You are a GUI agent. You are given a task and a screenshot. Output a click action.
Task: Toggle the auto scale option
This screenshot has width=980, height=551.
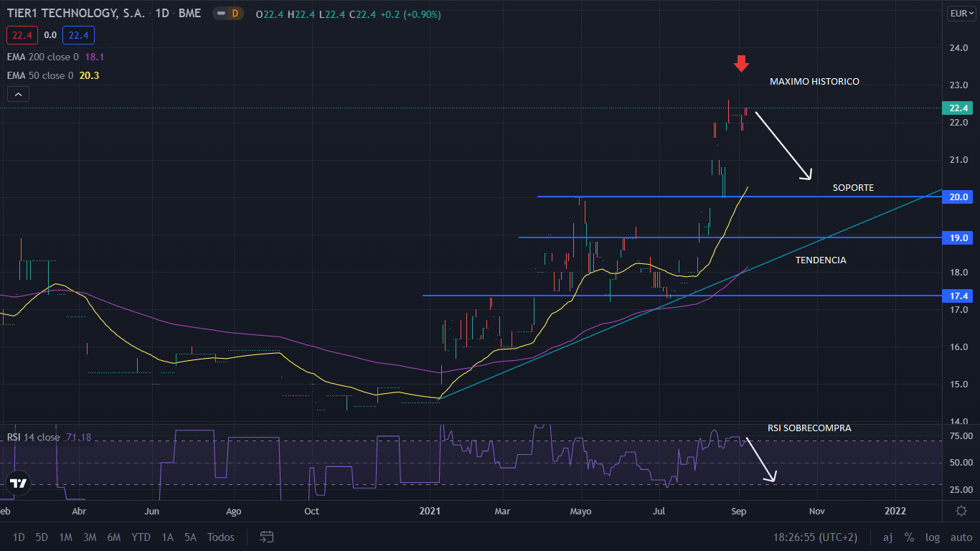961,537
